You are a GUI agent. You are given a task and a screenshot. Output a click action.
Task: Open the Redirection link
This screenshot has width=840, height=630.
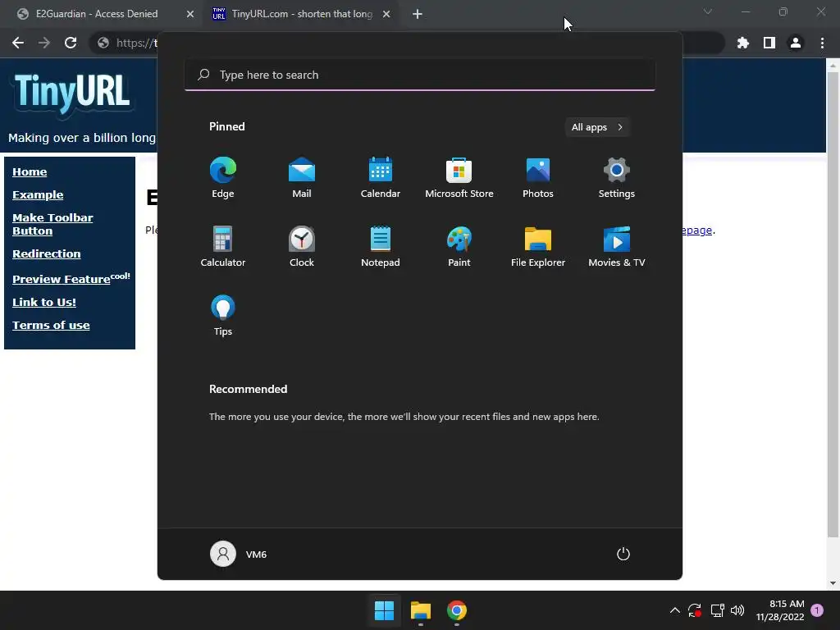click(47, 254)
